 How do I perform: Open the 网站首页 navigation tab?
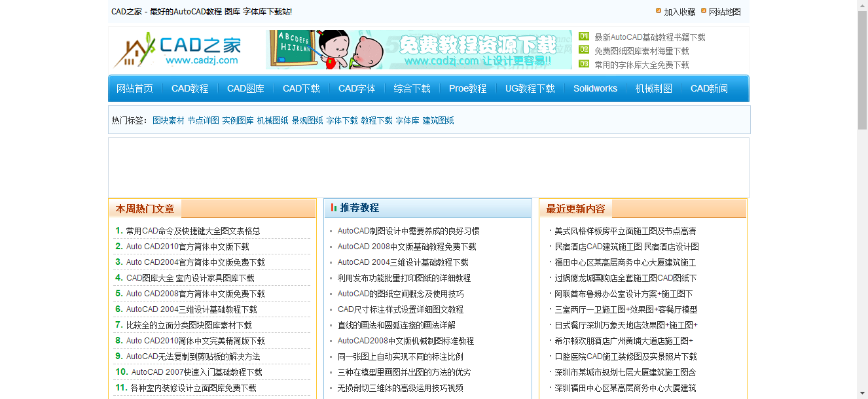tap(135, 88)
